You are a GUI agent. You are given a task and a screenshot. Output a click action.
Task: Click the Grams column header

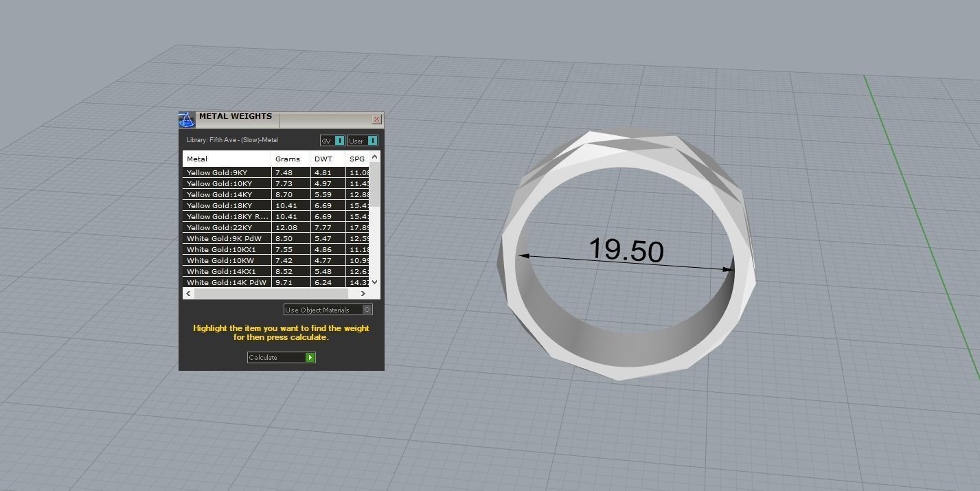[x=290, y=159]
